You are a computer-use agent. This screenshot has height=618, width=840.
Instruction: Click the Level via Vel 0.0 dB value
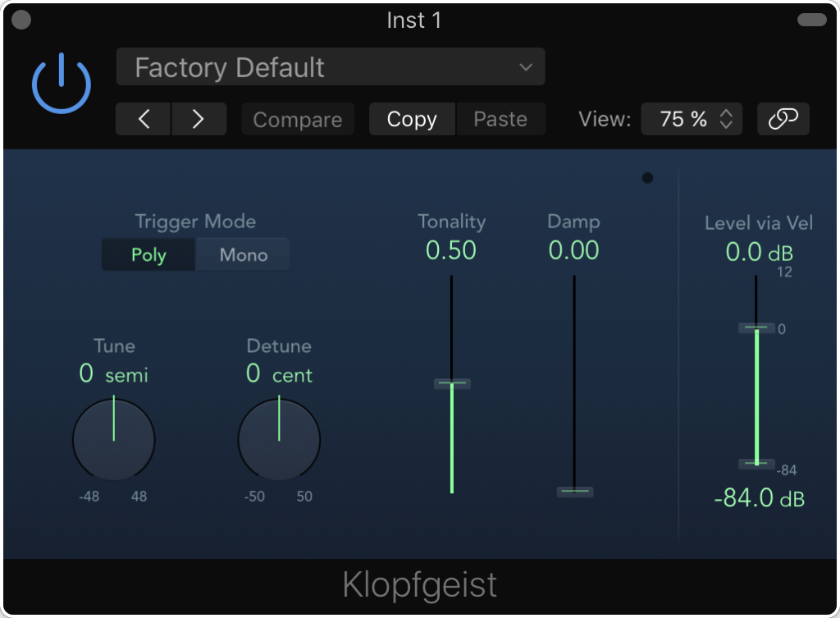[x=759, y=252]
